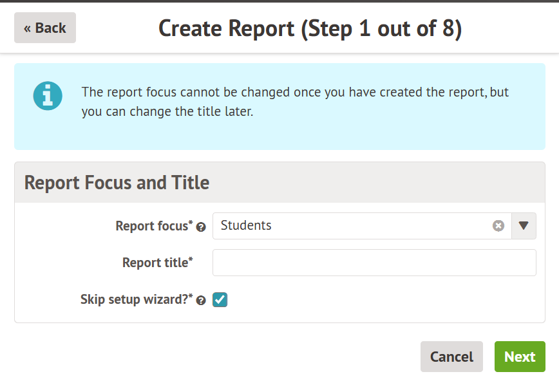Click the required asterisk after Report focus
559x392 pixels.
click(x=191, y=223)
